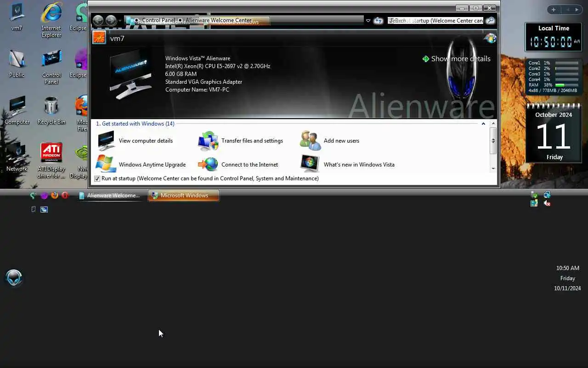Click the Core2 usage bar in gadget
Viewport: 588px width, 368px height.
(x=566, y=69)
